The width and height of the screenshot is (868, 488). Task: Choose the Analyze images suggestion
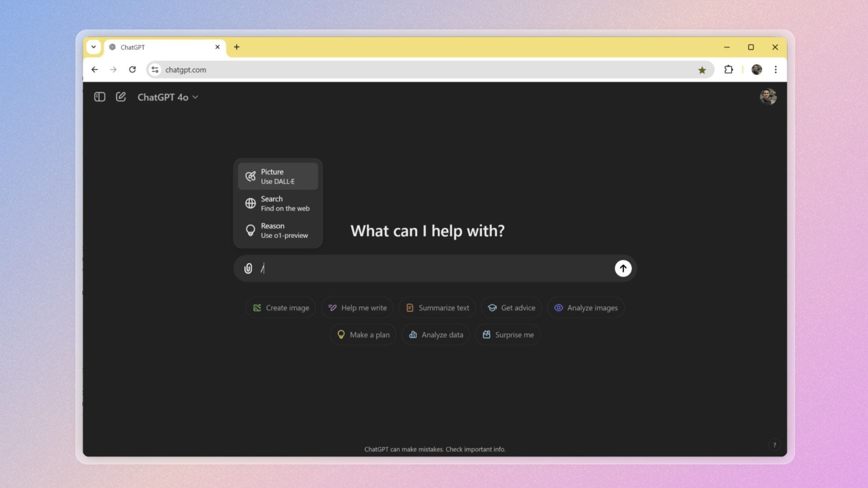click(586, 308)
